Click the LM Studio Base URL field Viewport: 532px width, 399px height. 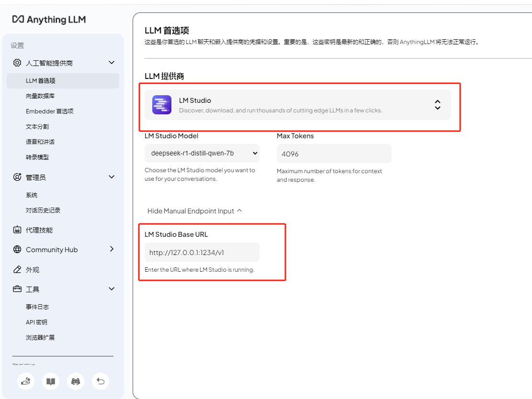point(202,252)
